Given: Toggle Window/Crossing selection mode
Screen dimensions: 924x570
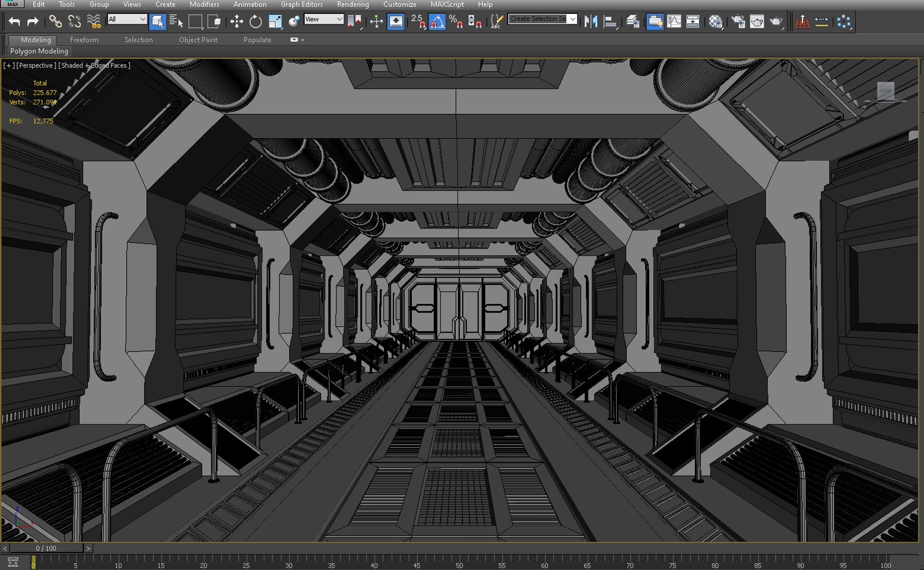Looking at the screenshot, I should pos(214,22).
